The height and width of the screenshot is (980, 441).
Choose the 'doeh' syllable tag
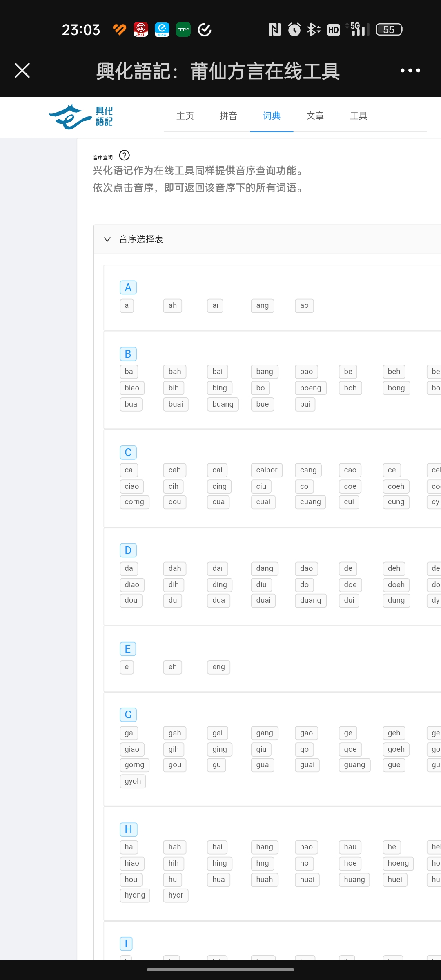tap(396, 585)
